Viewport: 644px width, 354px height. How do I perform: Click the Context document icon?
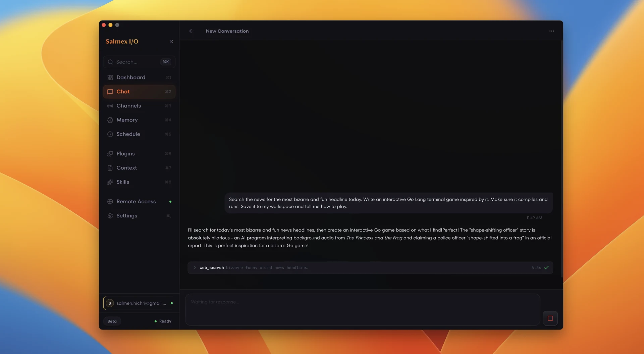(x=110, y=168)
